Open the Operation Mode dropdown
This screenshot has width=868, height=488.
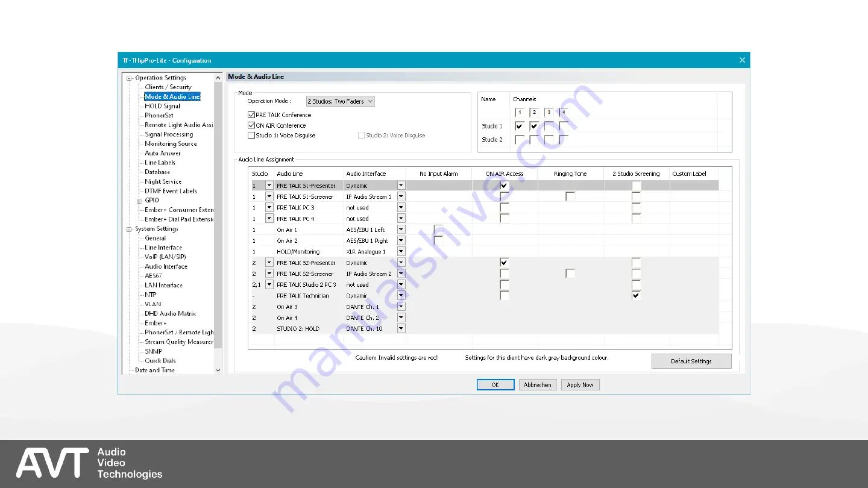click(x=340, y=101)
